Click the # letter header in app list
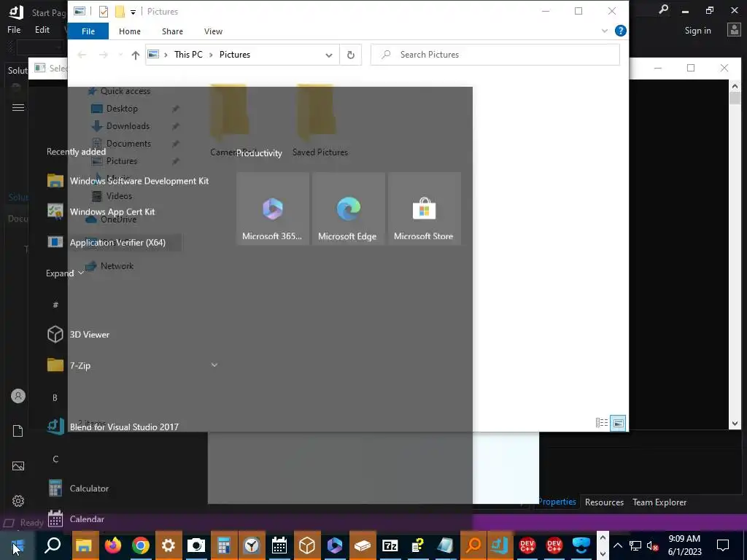This screenshot has height=560, width=747. point(55,305)
